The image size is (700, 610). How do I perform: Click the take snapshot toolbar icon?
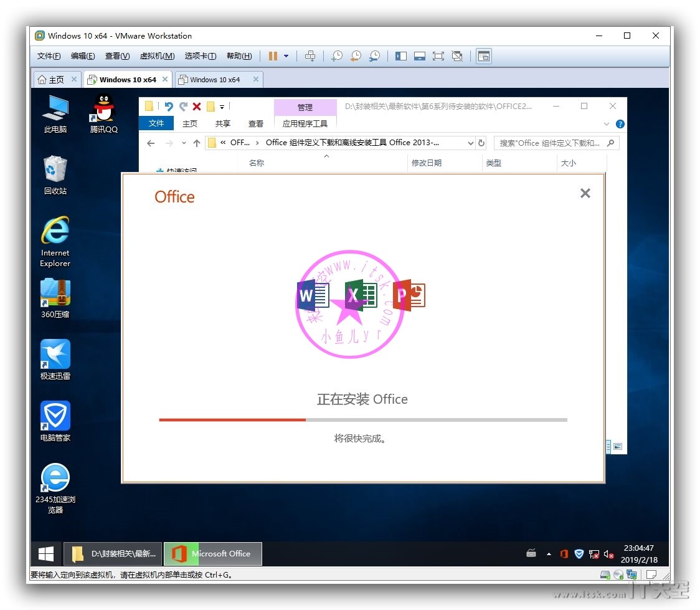(x=336, y=56)
